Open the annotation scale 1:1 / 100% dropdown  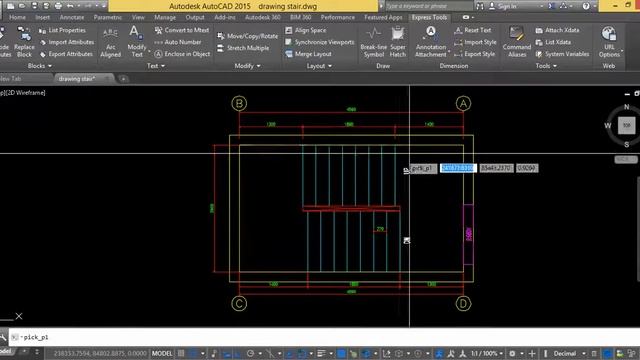tap(487, 353)
